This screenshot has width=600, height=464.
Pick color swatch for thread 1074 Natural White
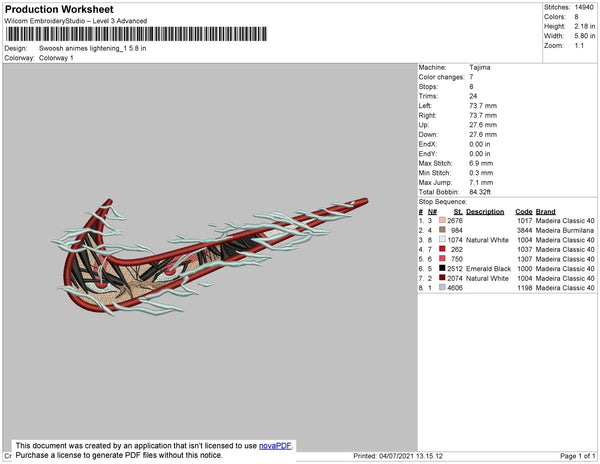pyautogui.click(x=442, y=239)
